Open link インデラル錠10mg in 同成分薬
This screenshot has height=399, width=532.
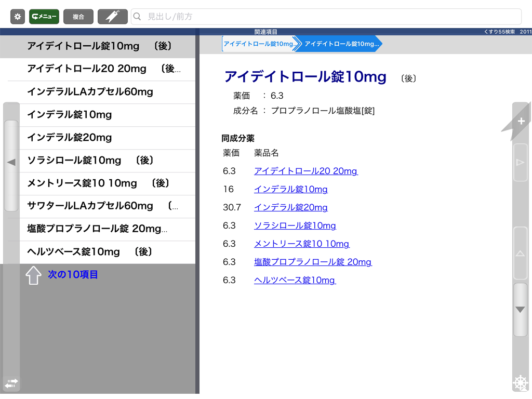pos(291,189)
